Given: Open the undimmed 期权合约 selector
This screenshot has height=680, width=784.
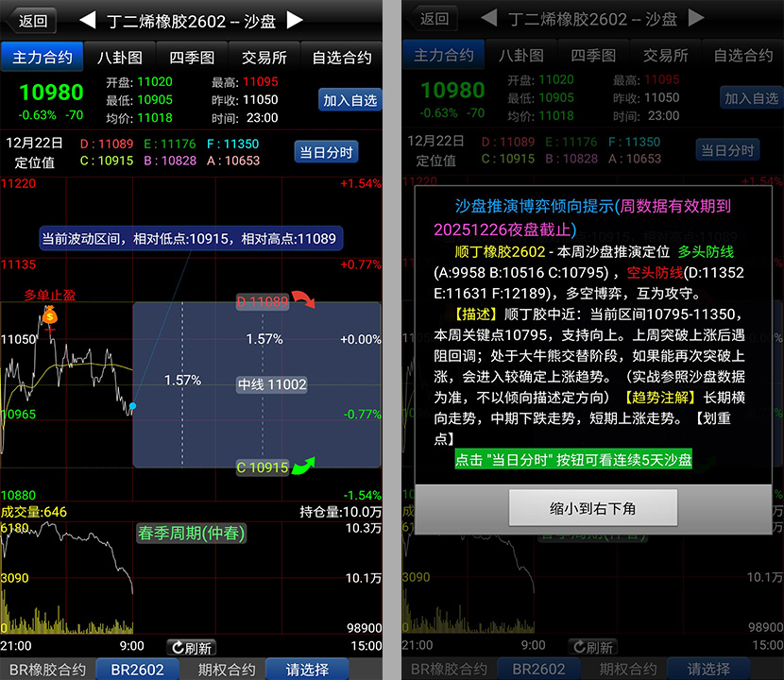Looking at the screenshot, I should coord(226,669).
